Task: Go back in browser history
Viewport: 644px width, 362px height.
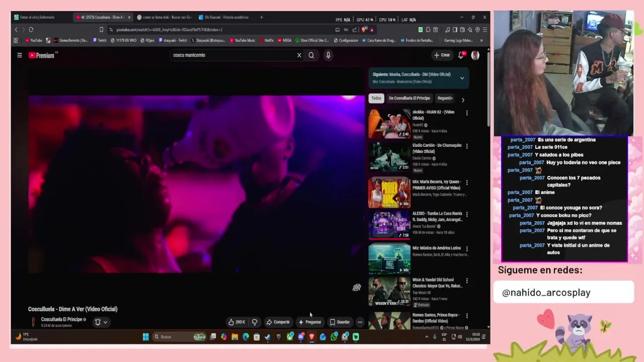Action: 16,30
